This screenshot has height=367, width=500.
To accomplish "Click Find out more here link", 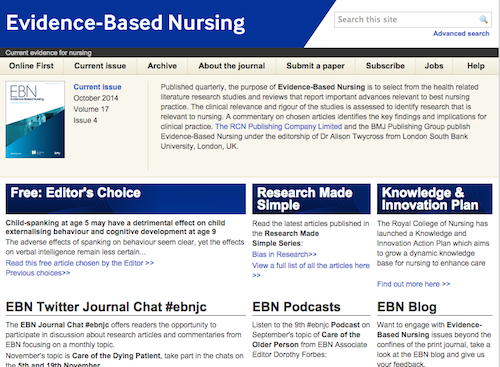I will click(x=413, y=284).
